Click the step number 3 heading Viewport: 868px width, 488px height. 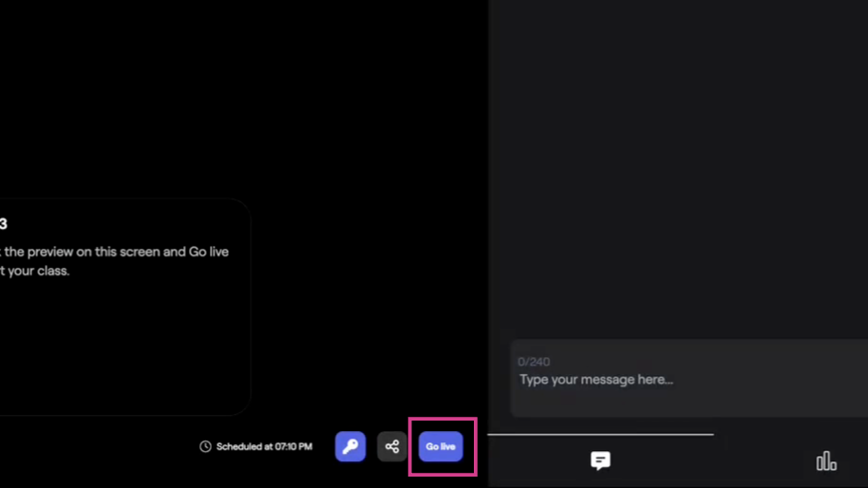(x=4, y=224)
